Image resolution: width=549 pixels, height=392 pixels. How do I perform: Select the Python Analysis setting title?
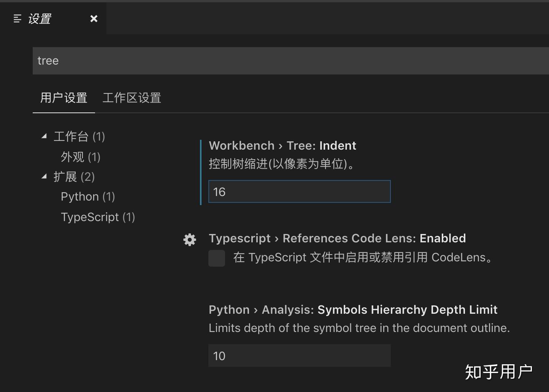pyautogui.click(x=353, y=310)
